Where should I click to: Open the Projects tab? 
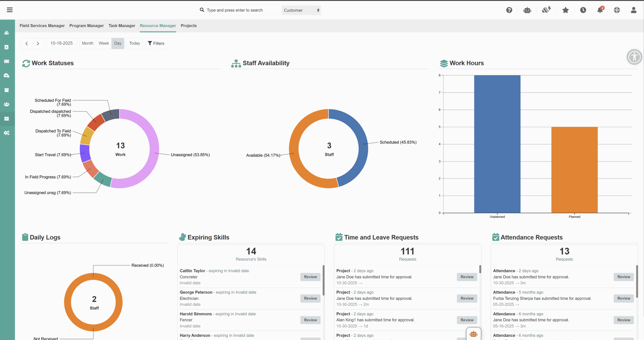pos(189,26)
